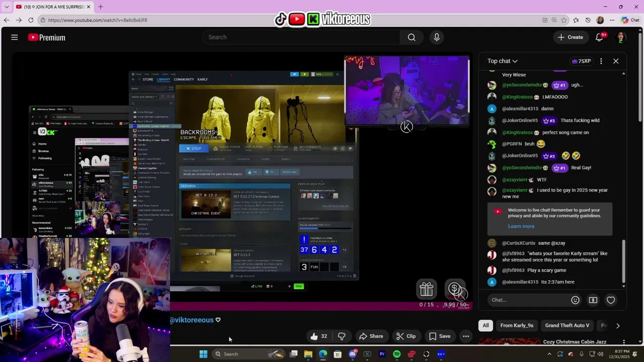Open Spotify from the taskbar
Image resolution: width=644 pixels, height=362 pixels.
coord(396,354)
